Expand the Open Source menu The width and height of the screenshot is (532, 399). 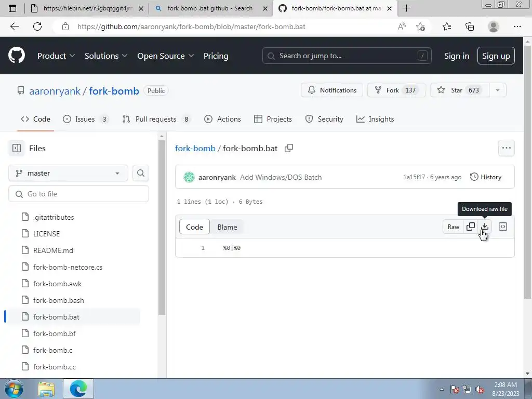166,56
